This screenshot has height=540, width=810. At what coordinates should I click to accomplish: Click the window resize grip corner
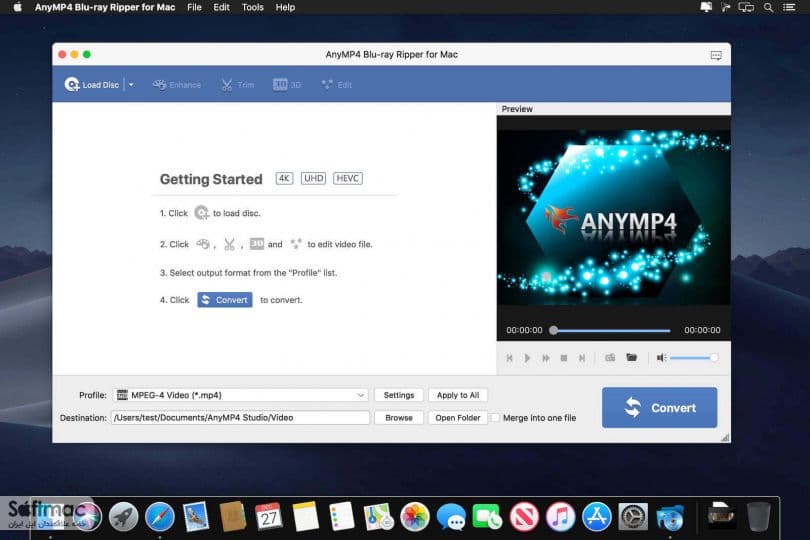click(725, 438)
